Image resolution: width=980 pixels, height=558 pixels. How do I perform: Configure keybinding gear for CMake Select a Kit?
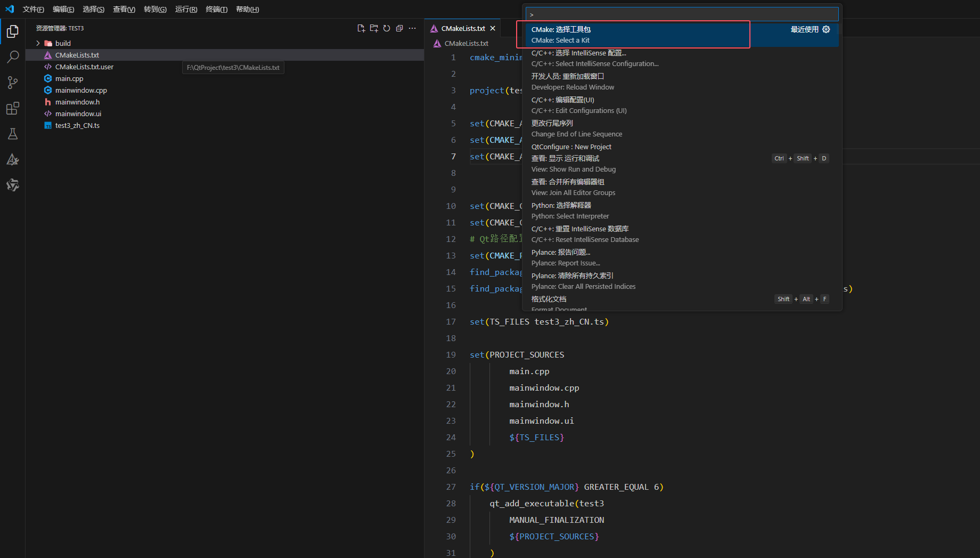pyautogui.click(x=826, y=29)
